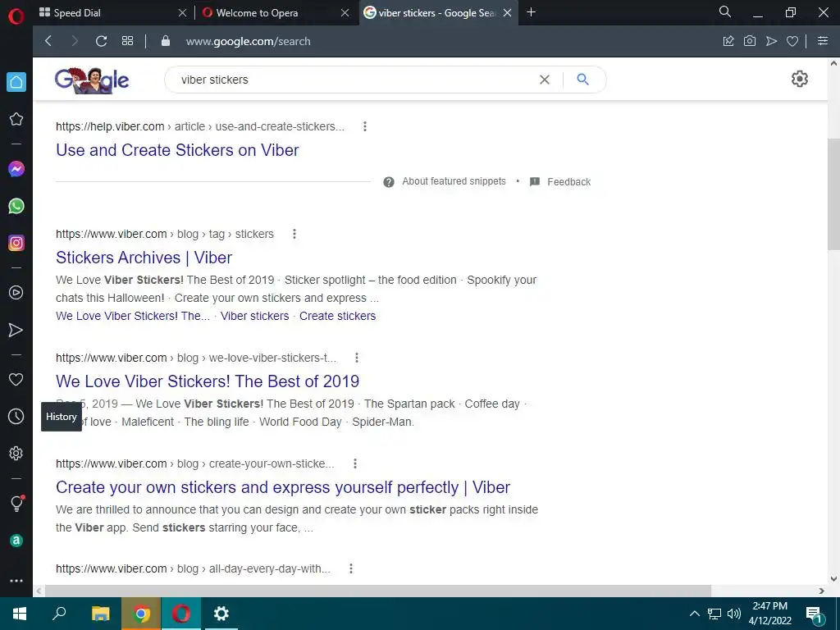Screen dimensions: 840x630
Task: Open My Flow arrow in the sidebar
Action: (16, 330)
